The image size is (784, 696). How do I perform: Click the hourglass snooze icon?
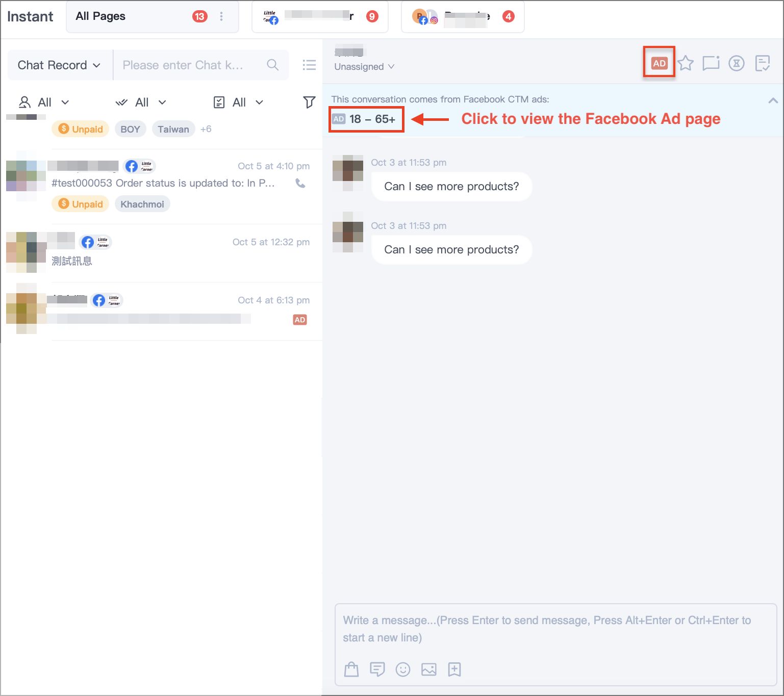(x=736, y=63)
